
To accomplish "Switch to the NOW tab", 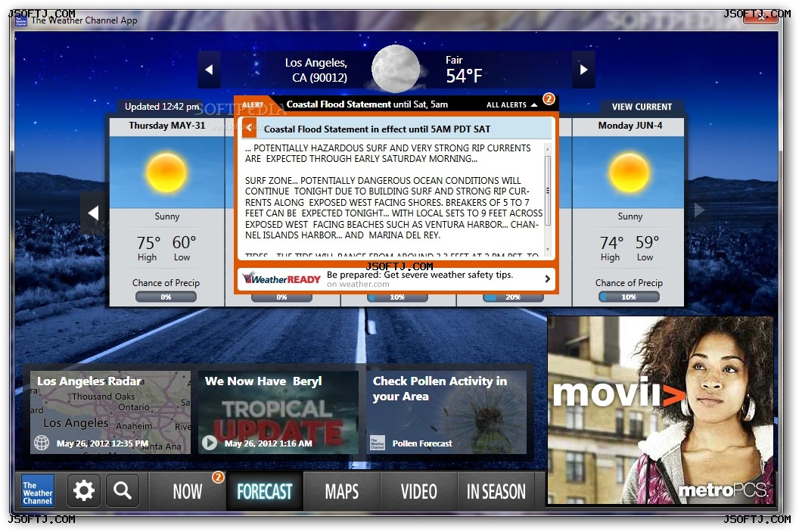I will pos(188,491).
